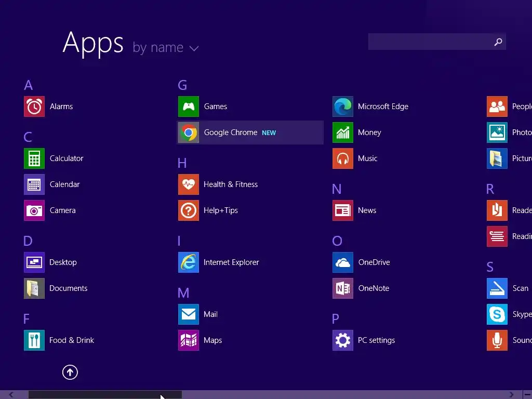Image resolution: width=532 pixels, height=399 pixels.
Task: Click the scrollbar left arrow
Action: pyautogui.click(x=11, y=395)
